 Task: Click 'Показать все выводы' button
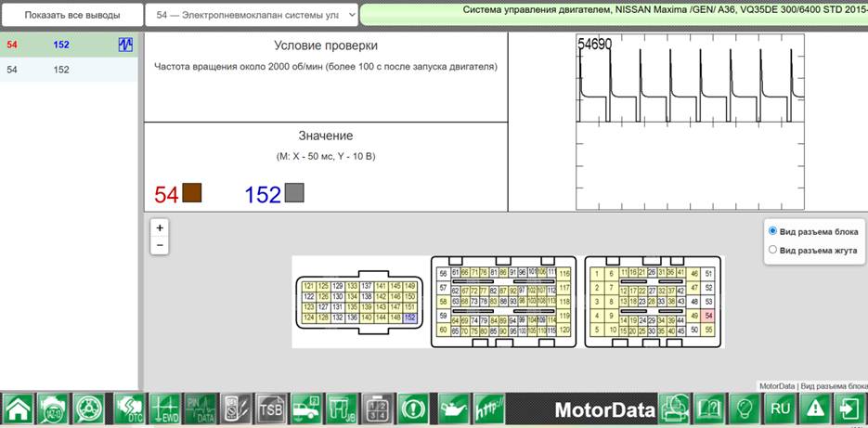point(72,16)
